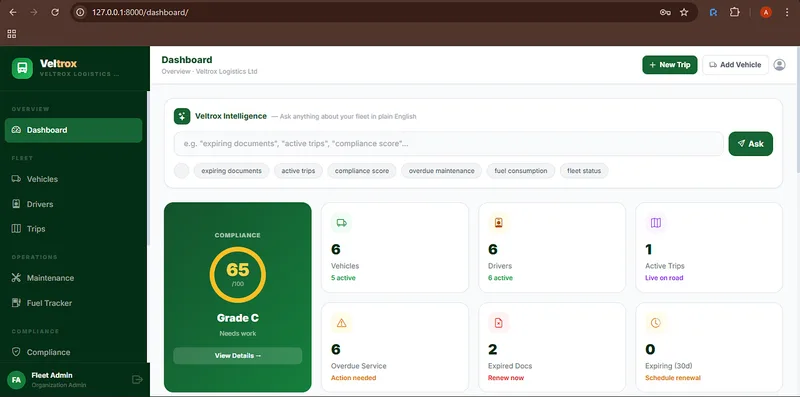Image resolution: width=800 pixels, height=397 pixels.
Task: Click the document icon on Expired Docs card
Action: click(498, 322)
